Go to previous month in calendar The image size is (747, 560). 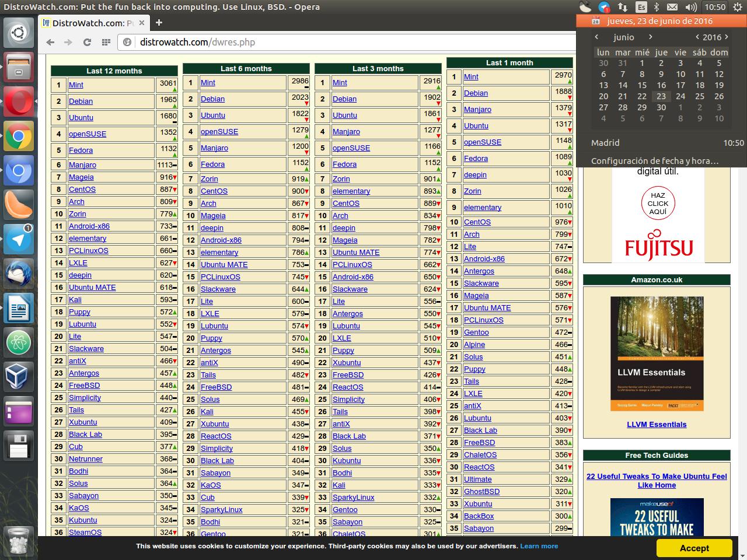click(596, 37)
